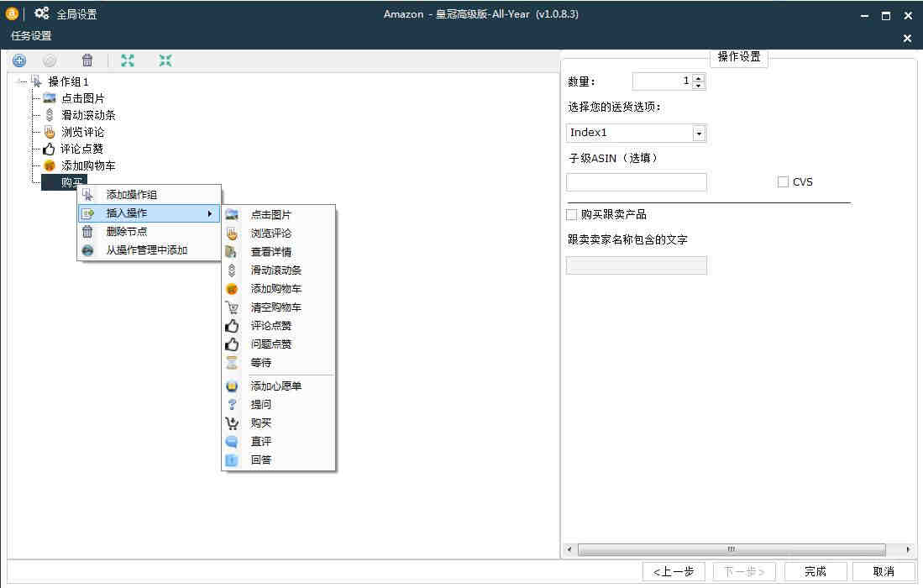923x588 pixels.
Task: Choose 添加操作组 from context menu
Action: tap(149, 195)
